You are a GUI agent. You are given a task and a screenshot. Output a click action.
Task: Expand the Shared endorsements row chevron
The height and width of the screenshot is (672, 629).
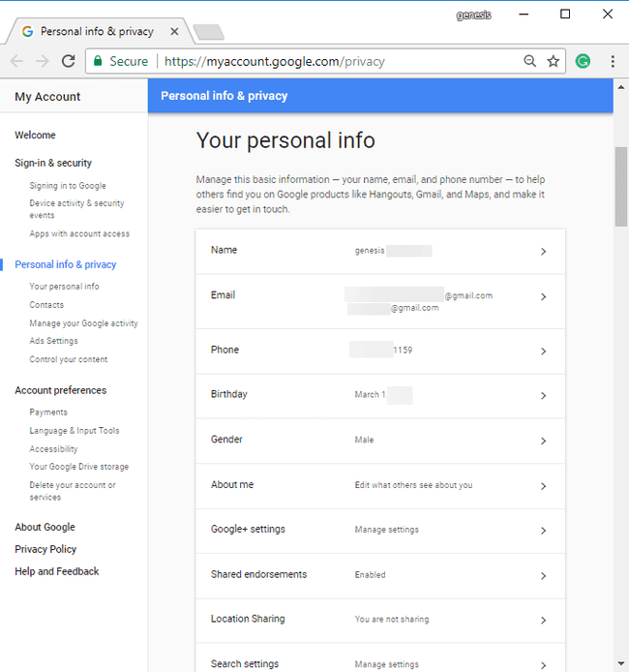(544, 576)
